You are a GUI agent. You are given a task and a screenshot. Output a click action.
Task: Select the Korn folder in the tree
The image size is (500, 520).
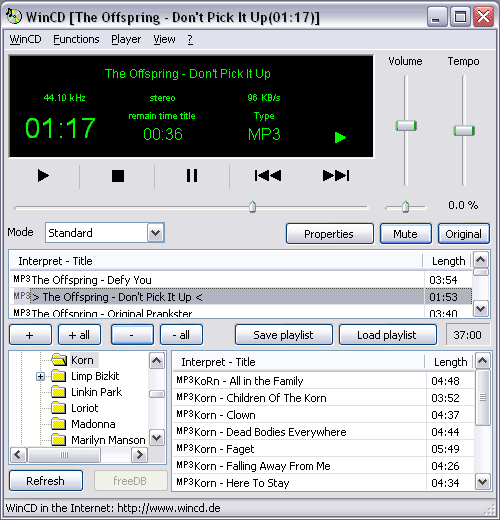point(82,360)
